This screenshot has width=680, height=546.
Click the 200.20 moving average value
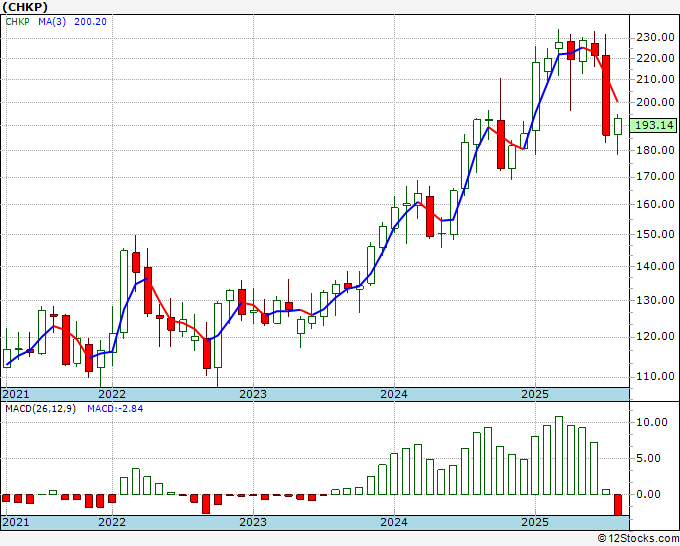(x=90, y=22)
